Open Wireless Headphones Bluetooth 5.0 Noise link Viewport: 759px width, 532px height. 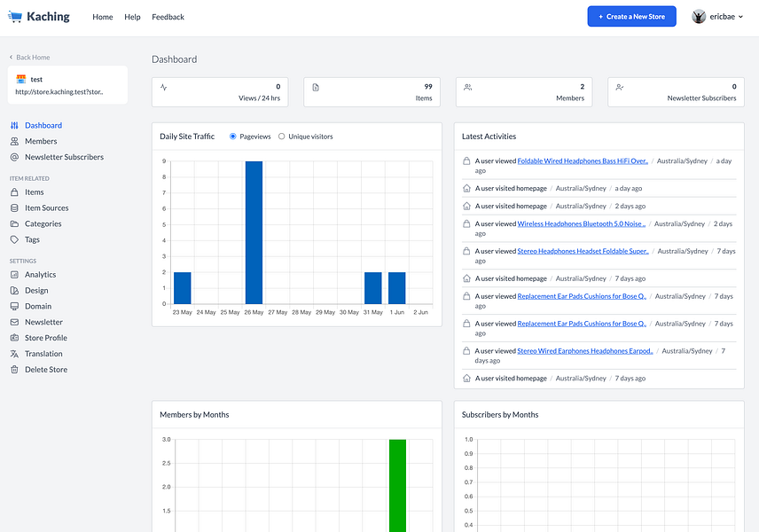pos(582,223)
